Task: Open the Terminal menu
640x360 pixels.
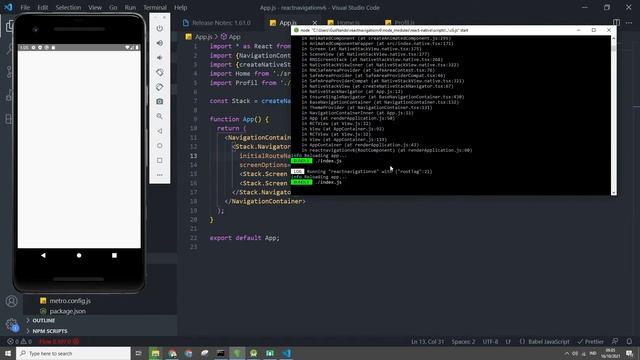Action: point(155,7)
